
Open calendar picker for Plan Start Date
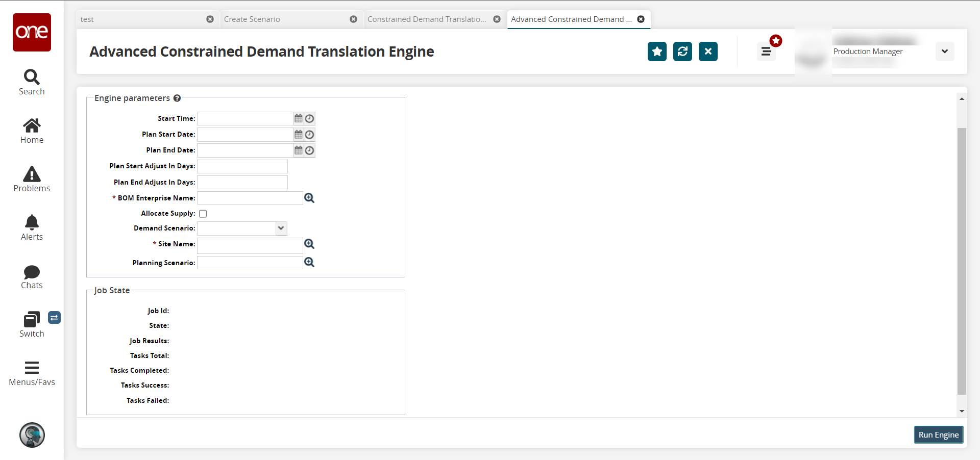click(299, 135)
